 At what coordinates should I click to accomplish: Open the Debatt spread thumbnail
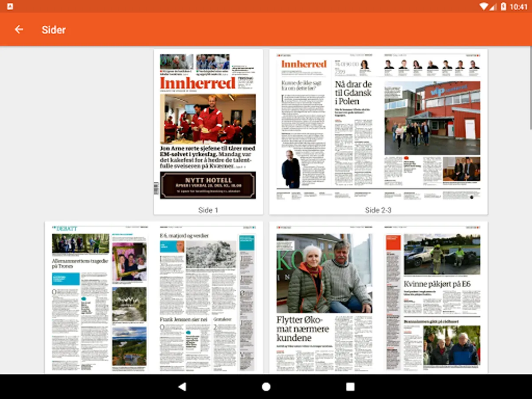pyautogui.click(x=154, y=297)
